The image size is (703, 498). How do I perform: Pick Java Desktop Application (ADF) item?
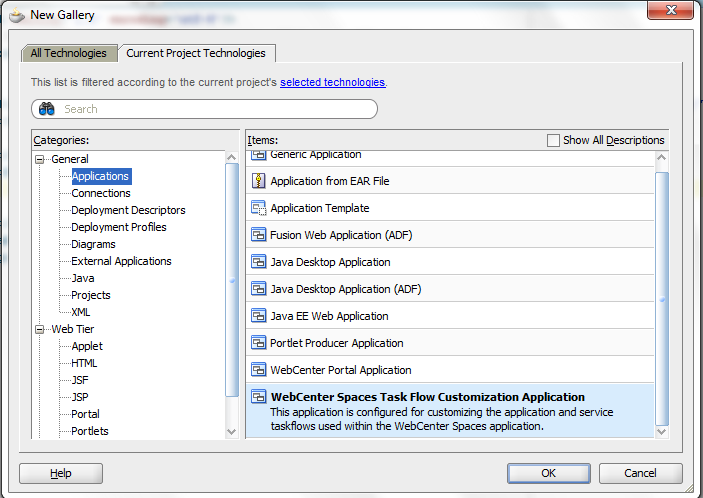(x=450, y=289)
